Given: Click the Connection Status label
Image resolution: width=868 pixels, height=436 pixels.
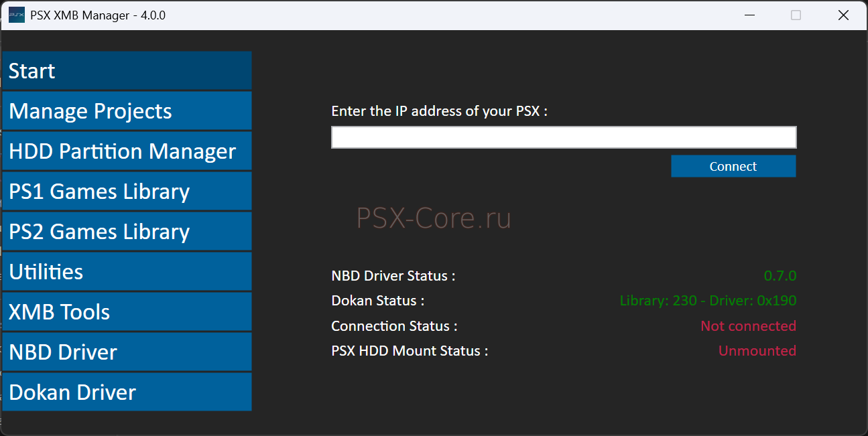Looking at the screenshot, I should [394, 326].
